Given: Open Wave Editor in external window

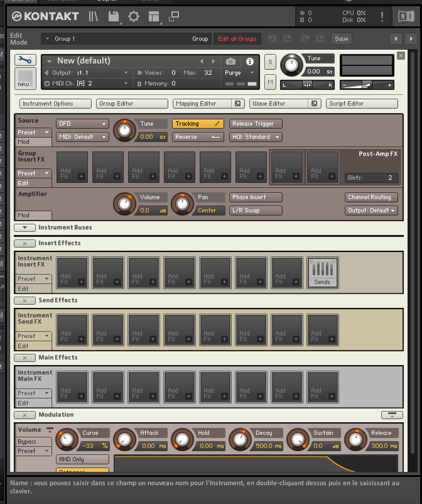Looking at the screenshot, I should point(314,103).
